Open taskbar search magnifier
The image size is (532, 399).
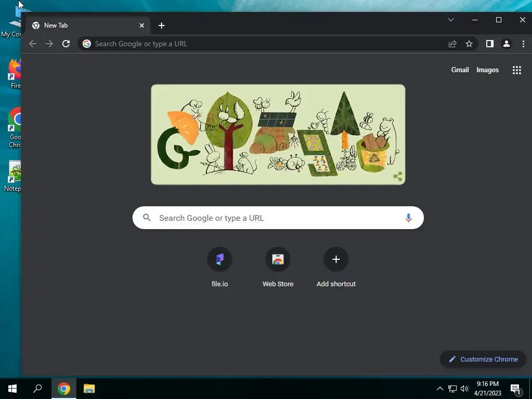[37, 389]
